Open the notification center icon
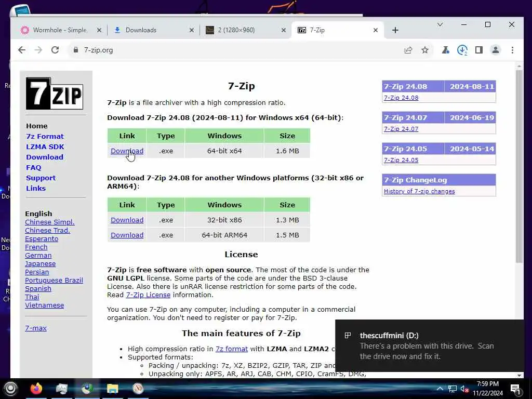The image size is (532, 399). [515, 389]
